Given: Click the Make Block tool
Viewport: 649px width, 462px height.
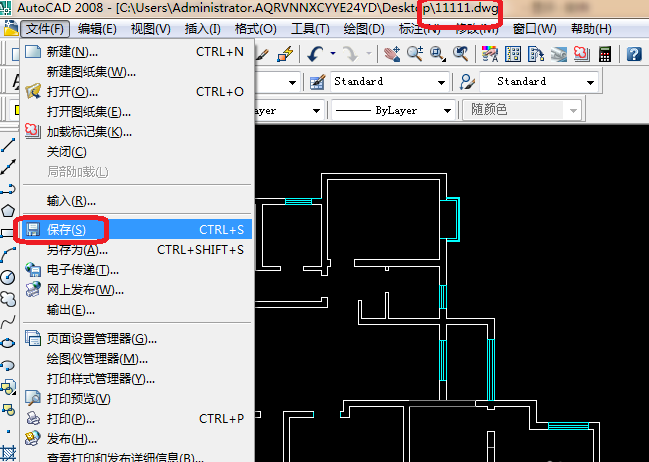Looking at the screenshot, I should click(x=8, y=409).
